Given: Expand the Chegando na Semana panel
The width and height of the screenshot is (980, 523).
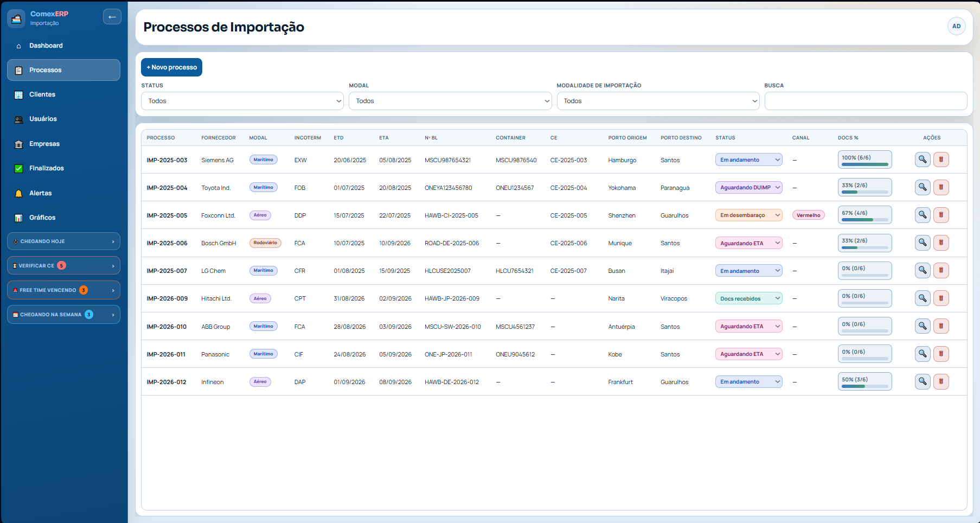Looking at the screenshot, I should (x=63, y=315).
